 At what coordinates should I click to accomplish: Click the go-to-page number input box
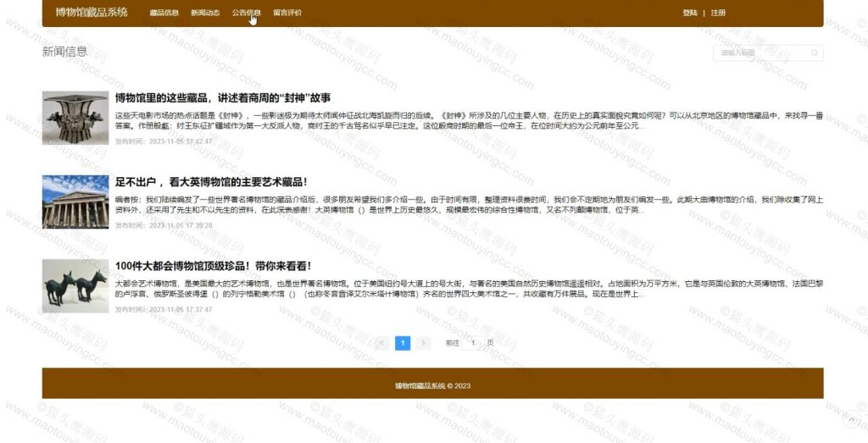click(x=473, y=343)
